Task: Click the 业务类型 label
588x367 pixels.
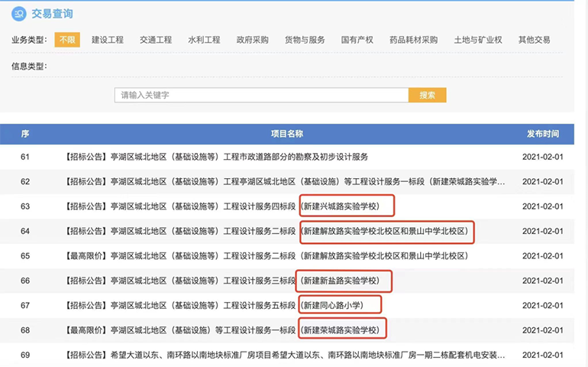Action: coord(29,40)
